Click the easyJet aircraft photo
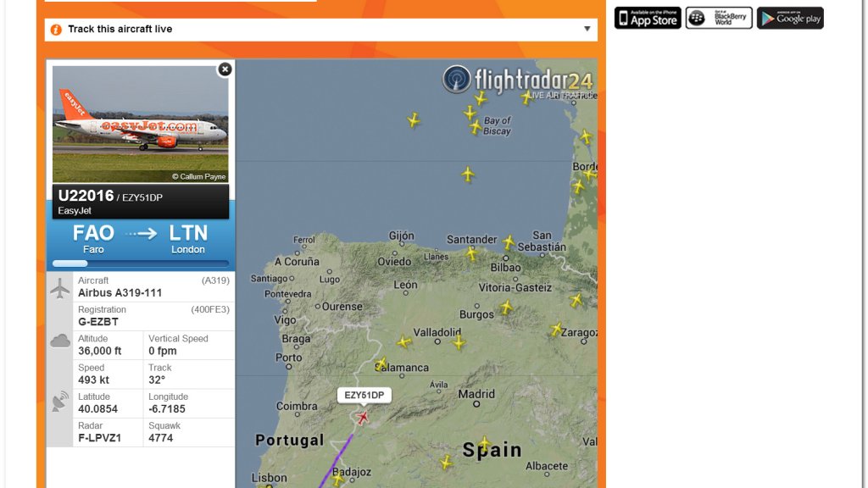 tap(141, 125)
